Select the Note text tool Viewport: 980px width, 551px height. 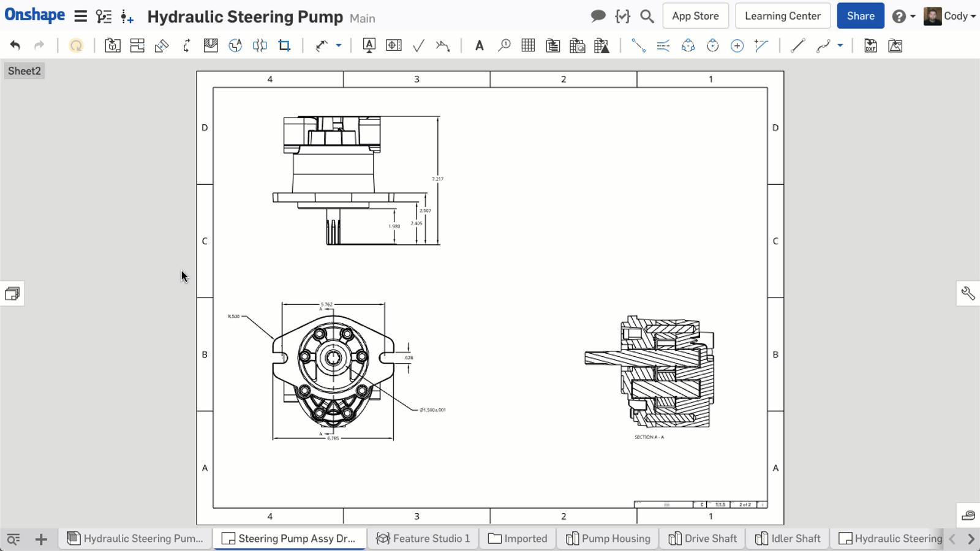pos(480,45)
